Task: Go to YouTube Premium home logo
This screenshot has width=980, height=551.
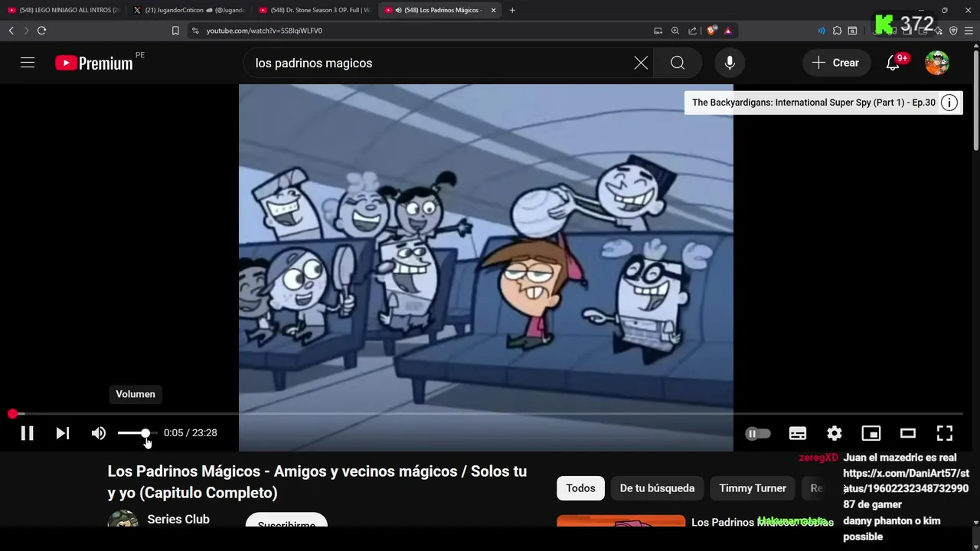Action: pos(94,63)
